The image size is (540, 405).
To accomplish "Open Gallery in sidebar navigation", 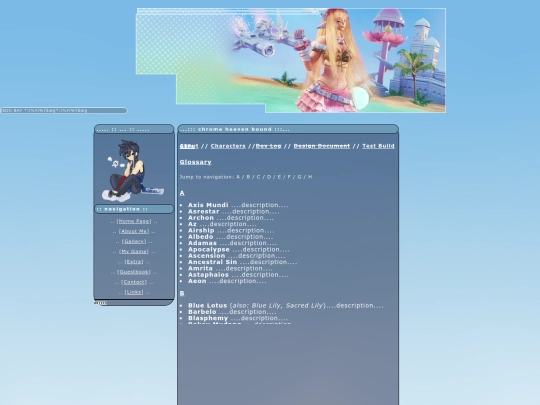I will point(134,241).
